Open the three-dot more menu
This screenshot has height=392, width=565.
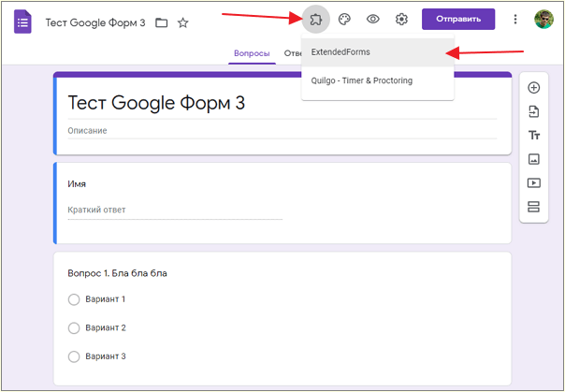point(515,20)
